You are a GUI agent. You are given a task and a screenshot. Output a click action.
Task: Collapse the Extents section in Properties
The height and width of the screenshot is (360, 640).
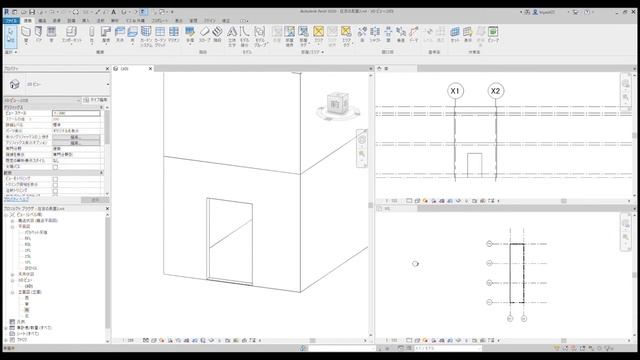102,173
